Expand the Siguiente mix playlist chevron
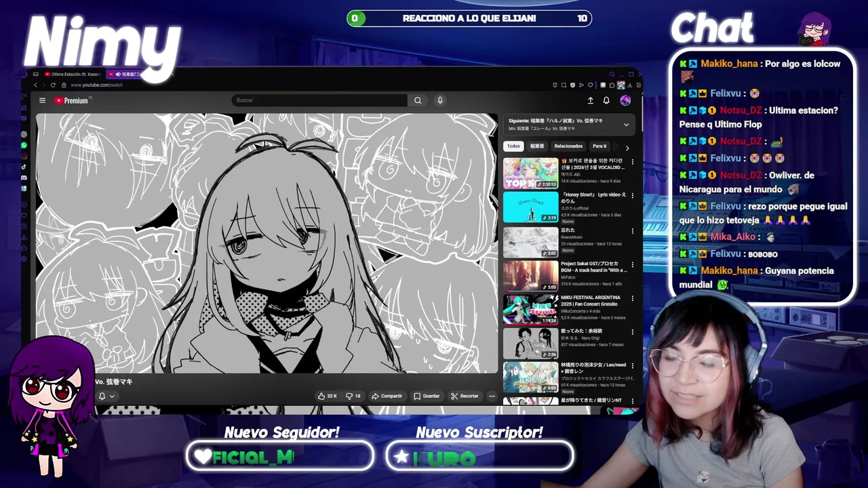The width and height of the screenshot is (868, 488). click(626, 125)
